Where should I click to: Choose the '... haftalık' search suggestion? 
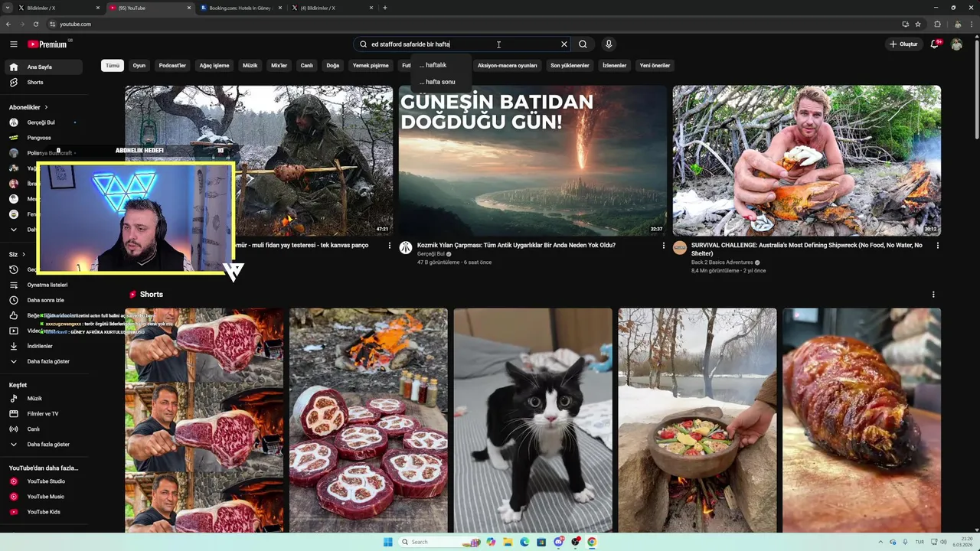click(x=441, y=65)
